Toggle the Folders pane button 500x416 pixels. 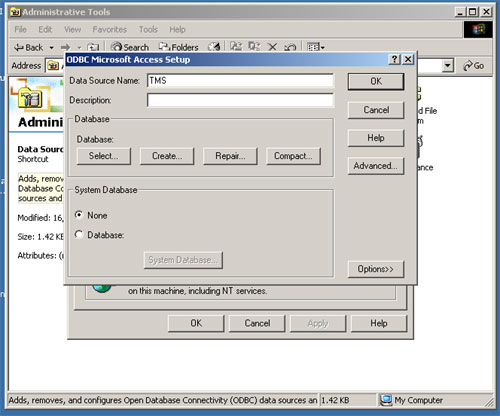coord(179,47)
